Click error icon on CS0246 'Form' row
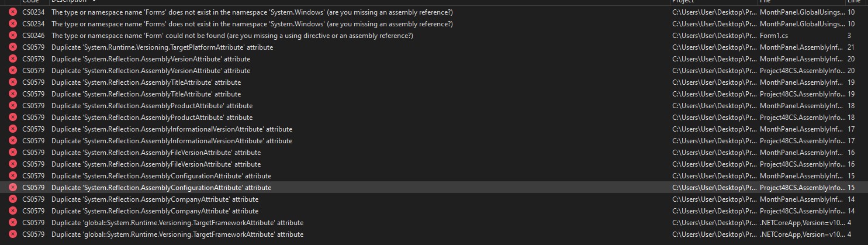 pos(13,36)
